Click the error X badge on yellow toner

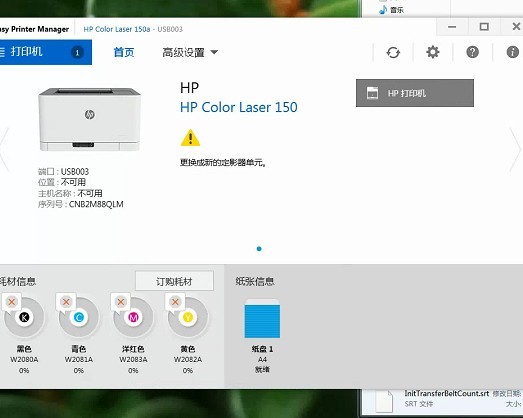[x=175, y=302]
